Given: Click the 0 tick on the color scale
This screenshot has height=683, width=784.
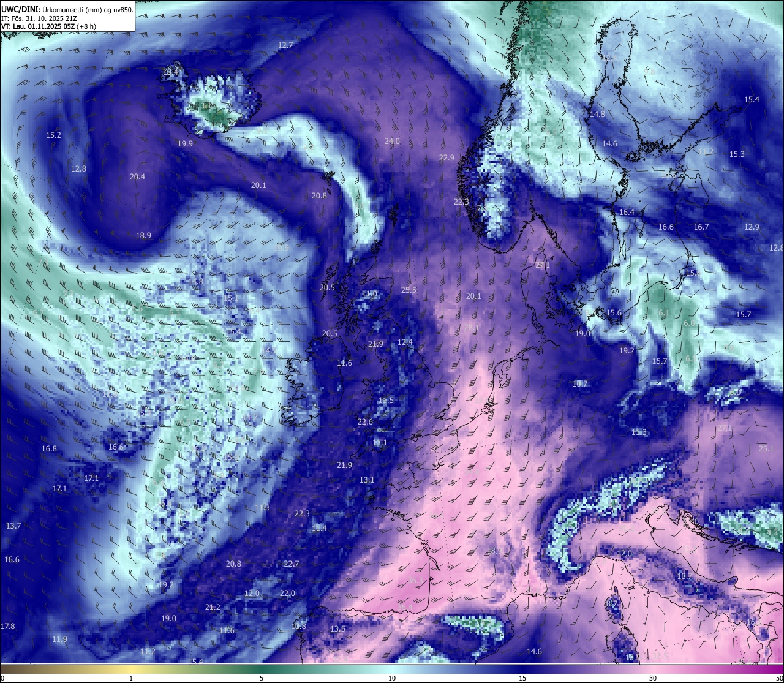Looking at the screenshot, I should [x=2, y=678].
